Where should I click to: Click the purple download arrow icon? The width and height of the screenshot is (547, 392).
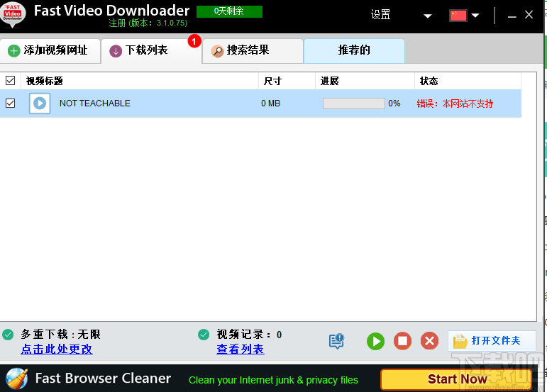tap(116, 51)
